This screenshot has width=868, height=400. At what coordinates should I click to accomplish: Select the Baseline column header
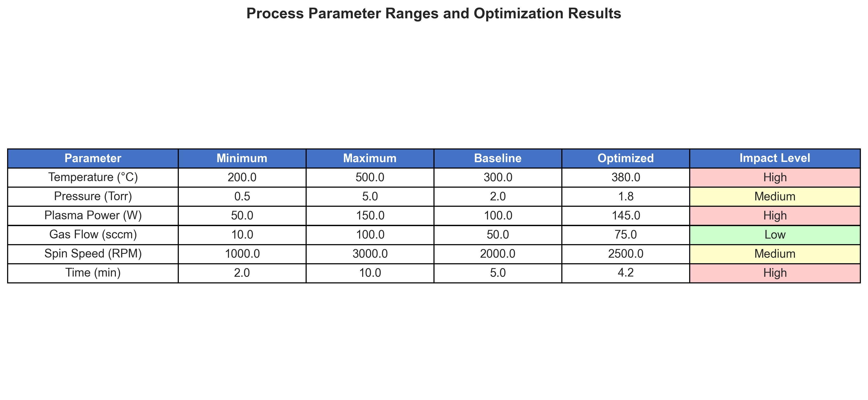coord(498,158)
